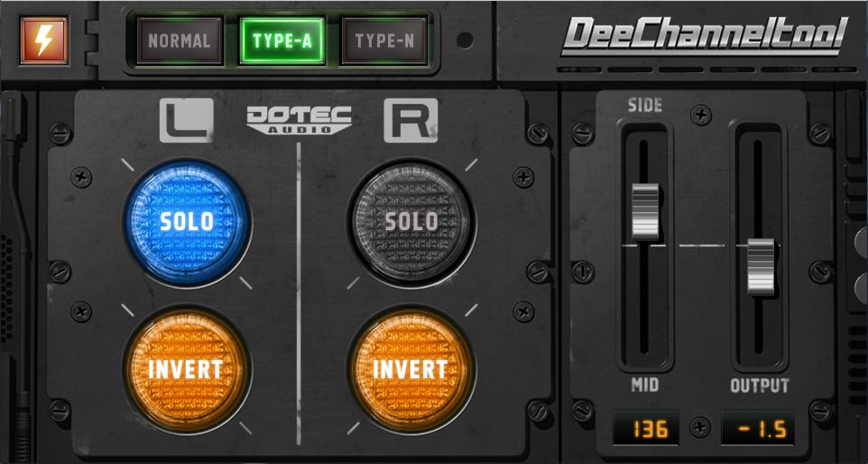
Task: Click the SIDE label above the slider
Action: (x=645, y=105)
